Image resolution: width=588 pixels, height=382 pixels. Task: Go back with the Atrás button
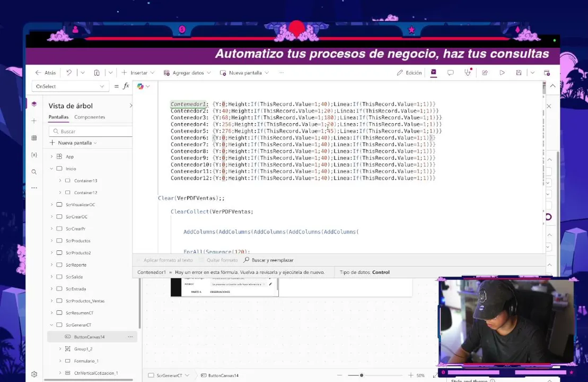coord(46,73)
